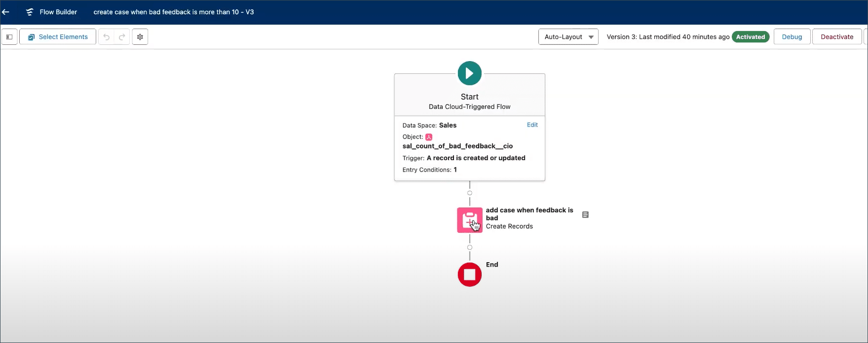Image resolution: width=868 pixels, height=343 pixels.
Task: Open the Auto-Layout dropdown
Action: coord(568,37)
